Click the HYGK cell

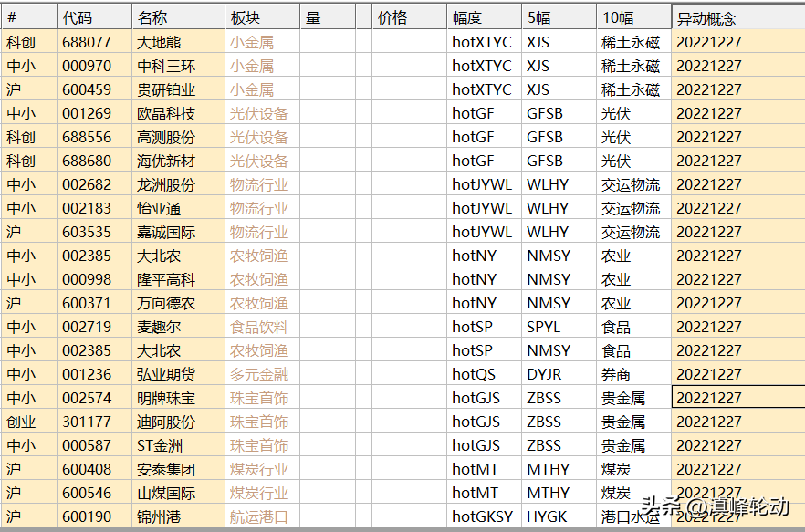tap(559, 516)
